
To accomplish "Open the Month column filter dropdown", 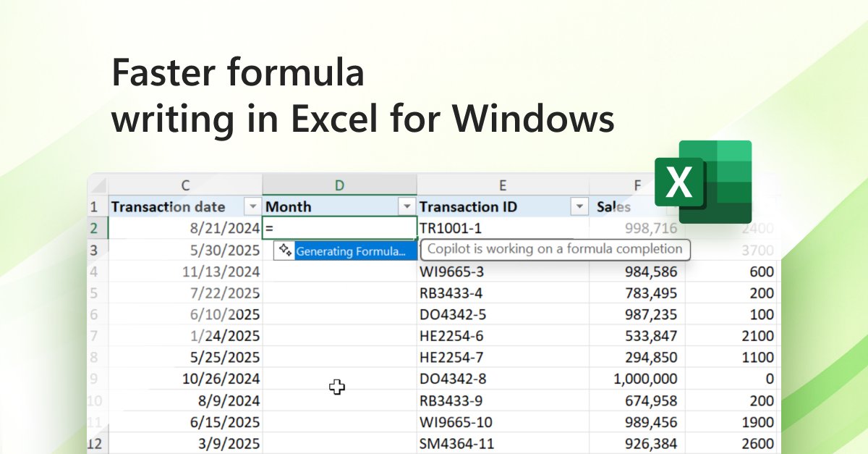I will pos(408,207).
